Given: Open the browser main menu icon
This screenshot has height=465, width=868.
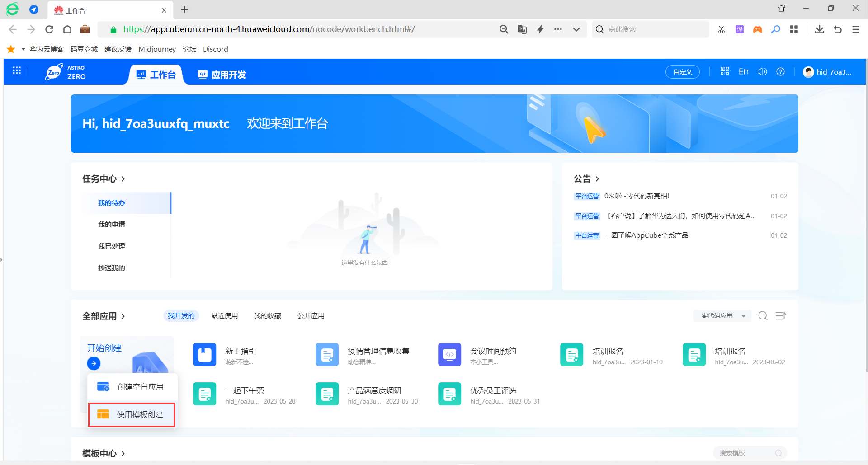Looking at the screenshot, I should pos(855,29).
